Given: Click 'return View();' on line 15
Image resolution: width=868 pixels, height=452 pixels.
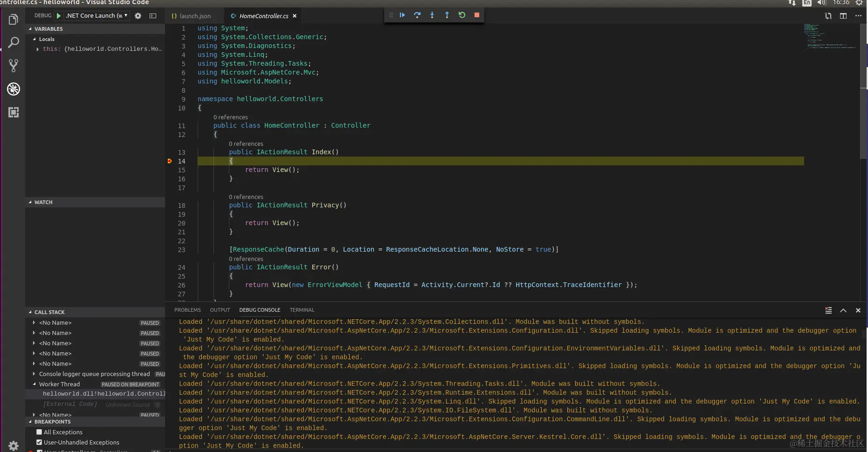Looking at the screenshot, I should click(272, 170).
